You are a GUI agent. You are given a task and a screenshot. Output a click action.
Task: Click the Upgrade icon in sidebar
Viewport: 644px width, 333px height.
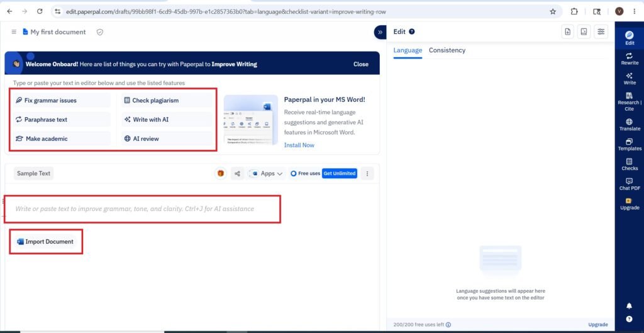pos(629,201)
